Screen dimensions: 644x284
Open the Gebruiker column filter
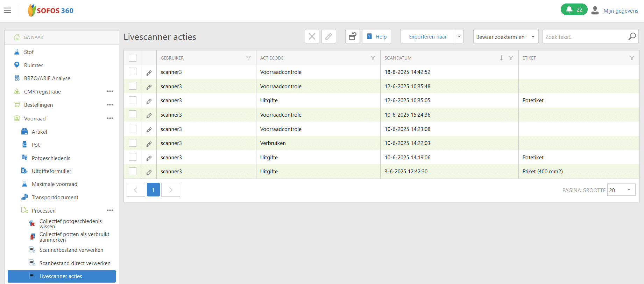pos(248,58)
